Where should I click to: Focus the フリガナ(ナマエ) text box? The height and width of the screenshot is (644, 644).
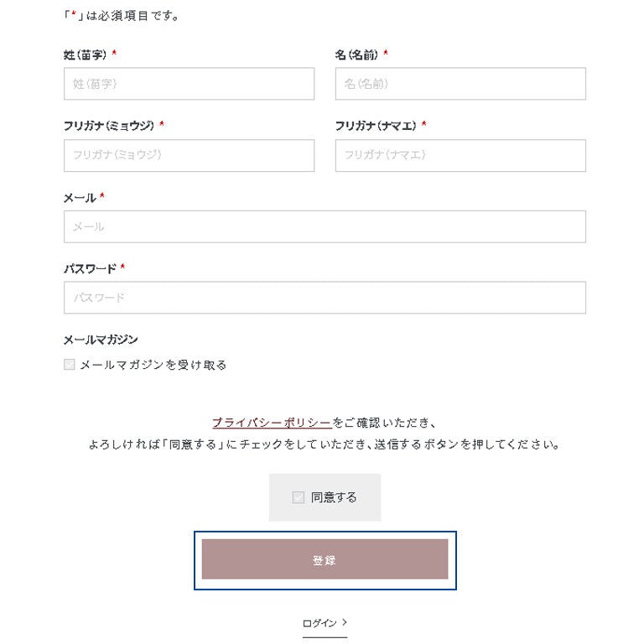[460, 156]
